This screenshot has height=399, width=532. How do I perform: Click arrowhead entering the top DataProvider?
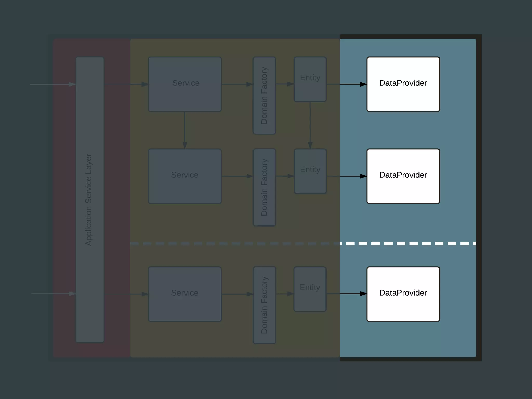(363, 84)
